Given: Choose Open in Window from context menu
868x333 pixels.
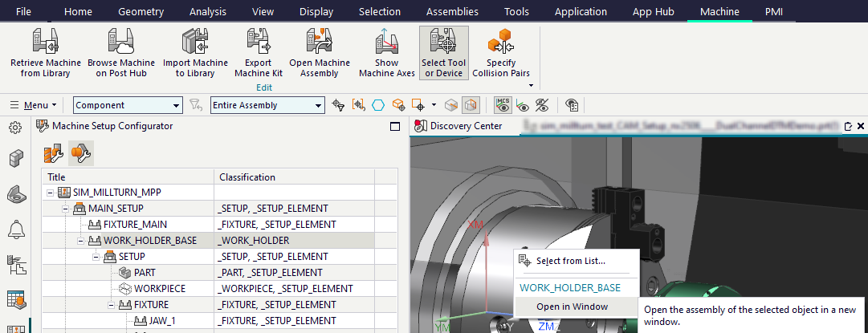Looking at the screenshot, I should 572,307.
